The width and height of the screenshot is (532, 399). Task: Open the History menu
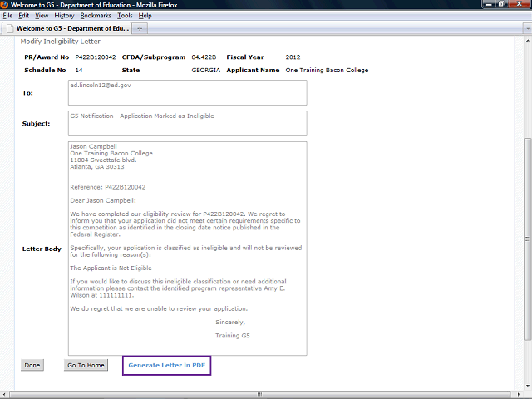click(x=64, y=16)
